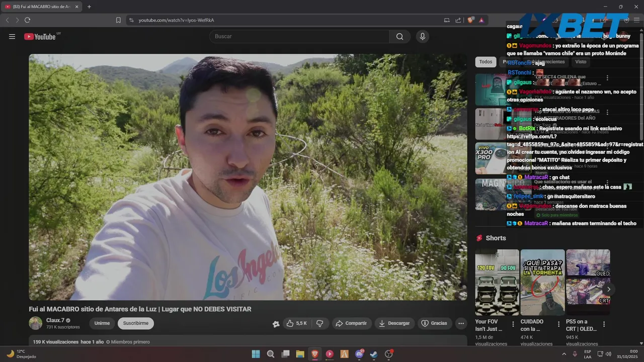Close the Fui al MACABRO tab
The height and width of the screenshot is (362, 644).
(76, 7)
